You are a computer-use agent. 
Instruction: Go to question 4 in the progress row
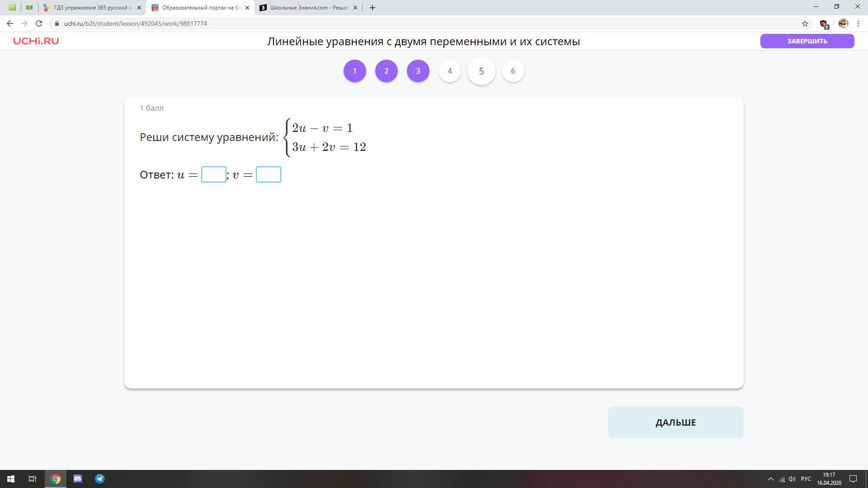click(449, 71)
